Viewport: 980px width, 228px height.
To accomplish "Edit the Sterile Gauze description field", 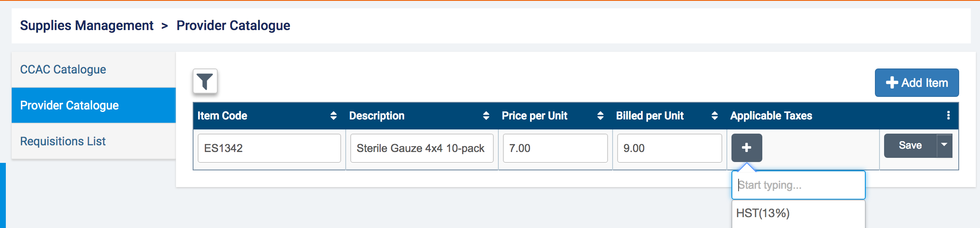I will tap(421, 148).
